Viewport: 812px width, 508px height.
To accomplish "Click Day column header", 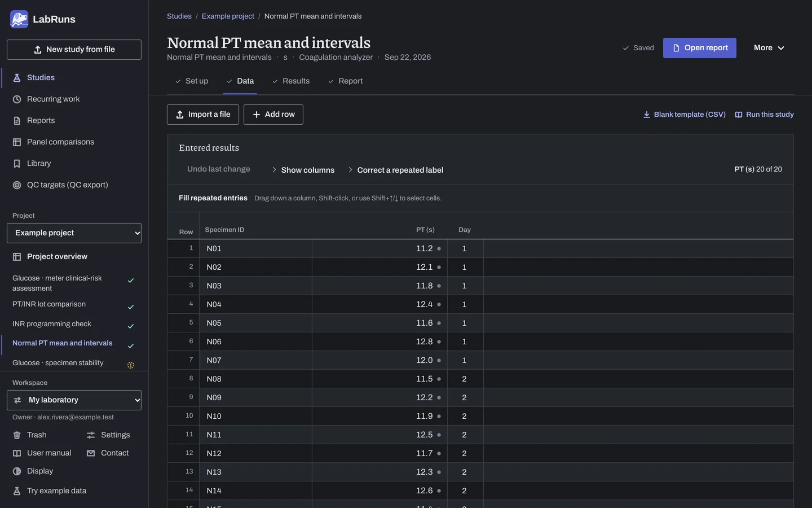I will click(x=465, y=230).
